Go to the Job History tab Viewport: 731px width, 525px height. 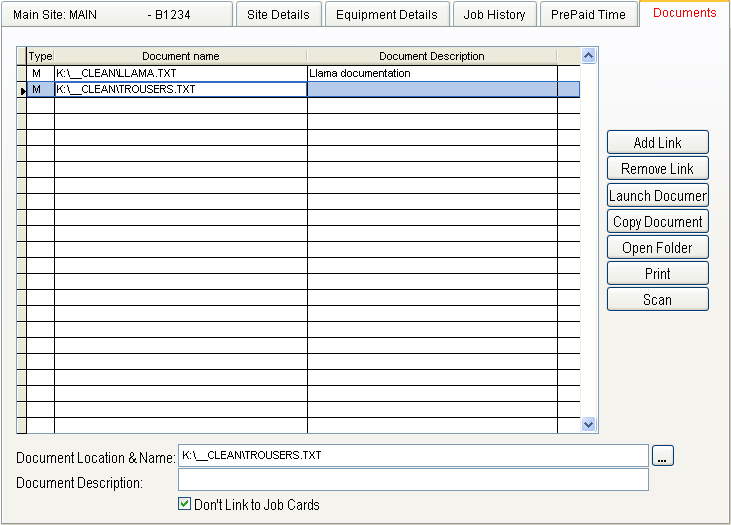494,15
